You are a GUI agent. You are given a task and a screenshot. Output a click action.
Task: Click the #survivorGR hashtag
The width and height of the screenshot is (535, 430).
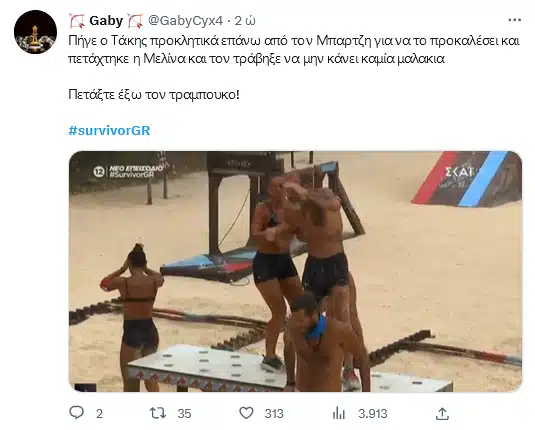tap(109, 130)
